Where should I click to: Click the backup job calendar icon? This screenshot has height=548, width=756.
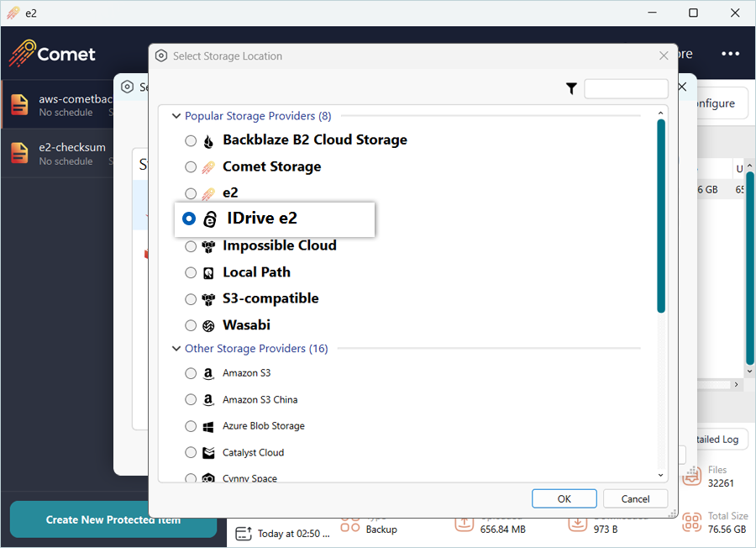pos(244,534)
